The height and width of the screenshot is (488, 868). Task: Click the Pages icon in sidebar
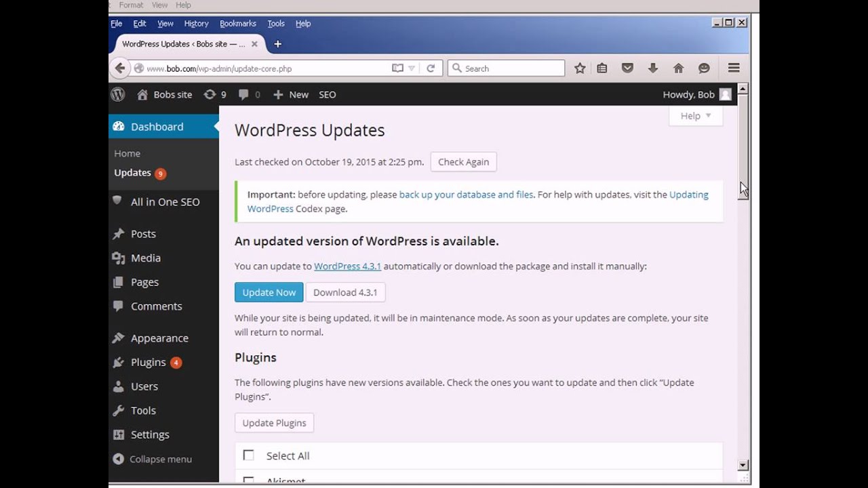119,282
